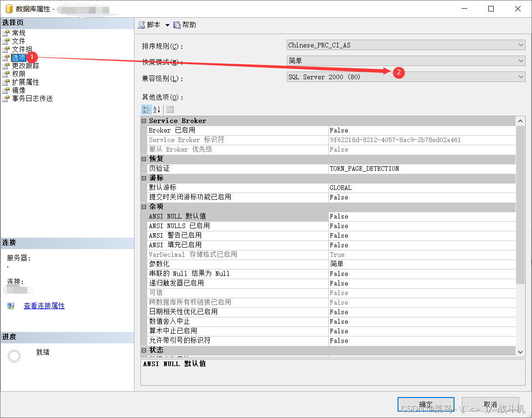The width and height of the screenshot is (532, 418).
Task: Switch to categorized property view
Action: 146,109
